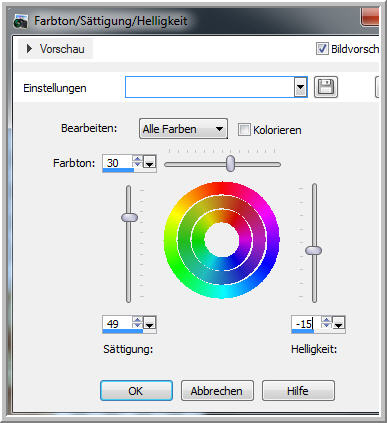Expand the Vorschau section triangle
Image resolution: width=387 pixels, height=423 pixels.
(x=29, y=49)
